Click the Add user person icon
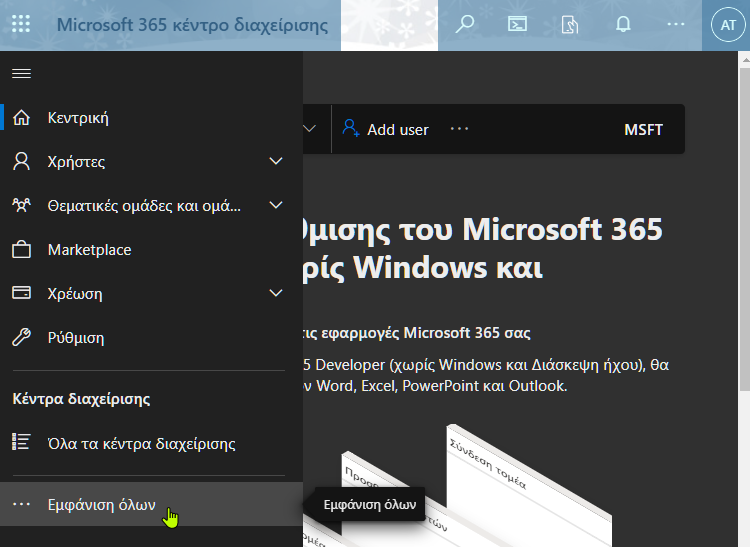The width and height of the screenshot is (750, 547). point(351,128)
